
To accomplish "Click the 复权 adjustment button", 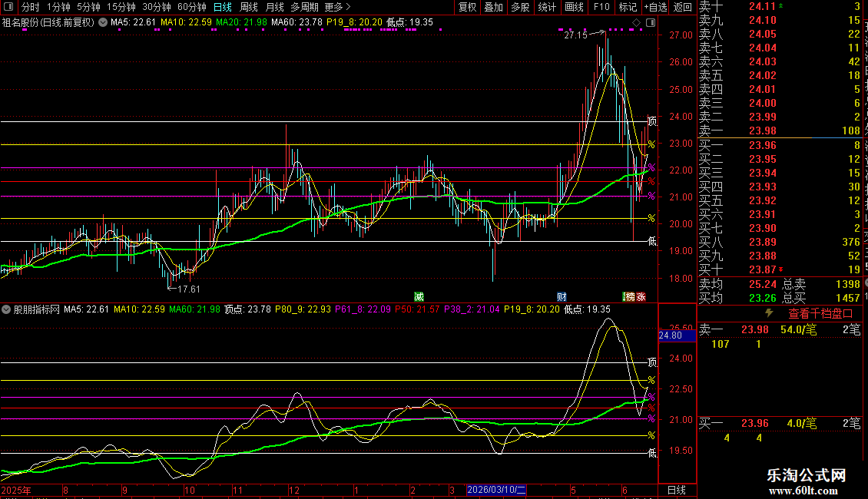I will [x=467, y=7].
